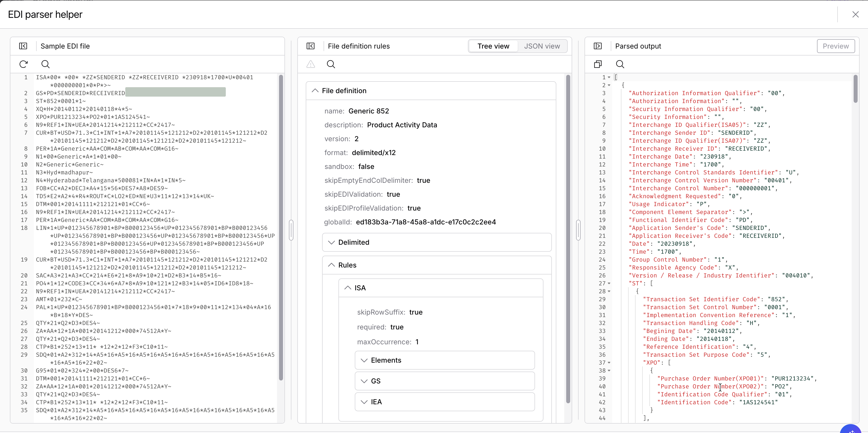Image resolution: width=868 pixels, height=433 pixels.
Task: Click '"Usage Indicator"' line in parsed output
Action: 669,204
